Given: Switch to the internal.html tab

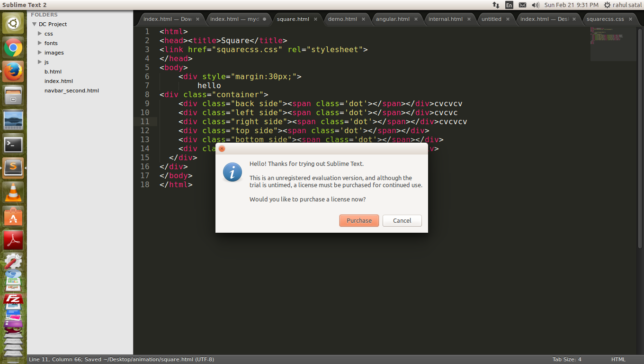Looking at the screenshot, I should [x=445, y=19].
